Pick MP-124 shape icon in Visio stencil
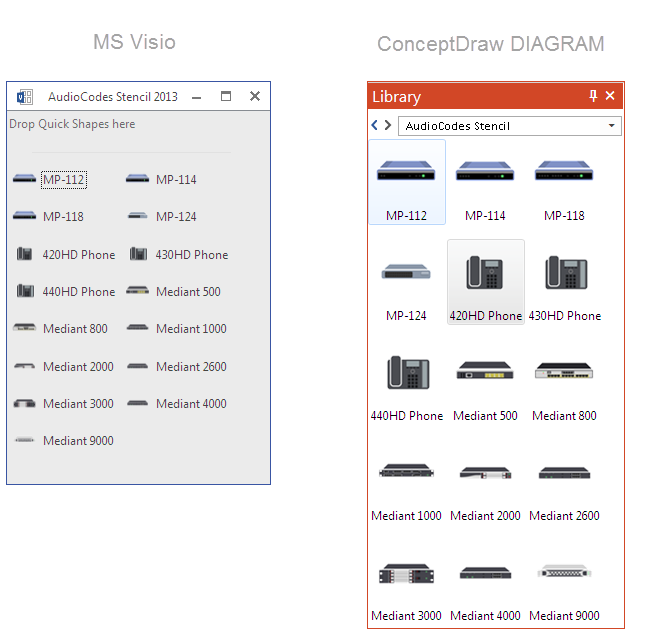647x636 pixels. tap(137, 216)
